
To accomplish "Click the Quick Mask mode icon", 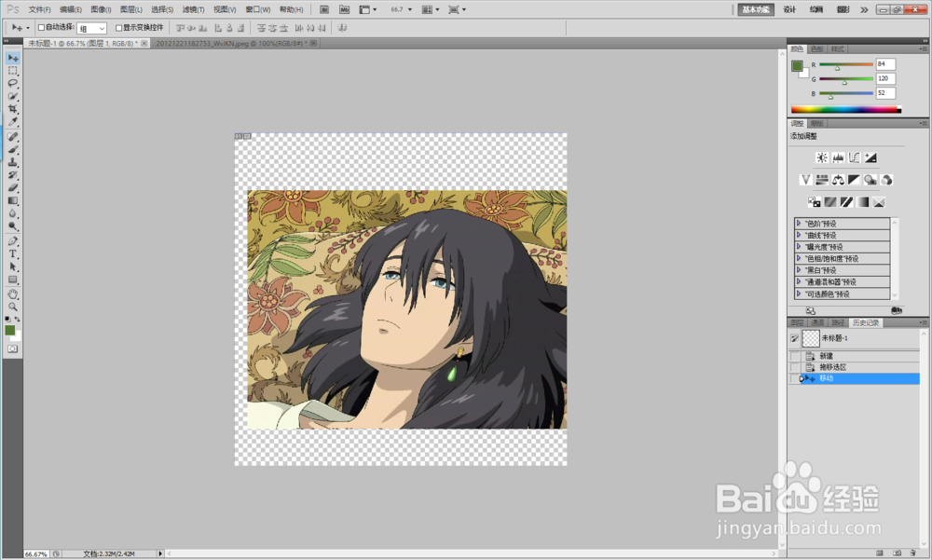I will (12, 349).
